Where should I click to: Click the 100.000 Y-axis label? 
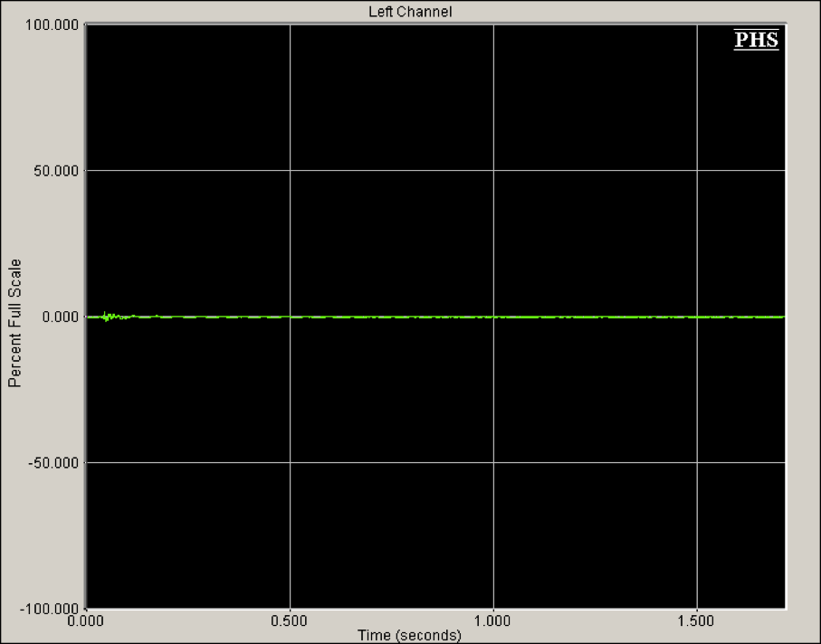[52, 24]
